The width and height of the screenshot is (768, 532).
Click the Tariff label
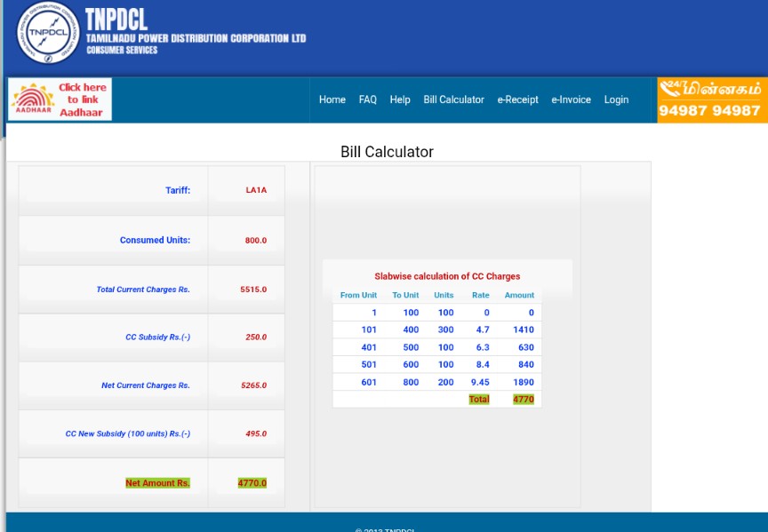click(x=178, y=190)
